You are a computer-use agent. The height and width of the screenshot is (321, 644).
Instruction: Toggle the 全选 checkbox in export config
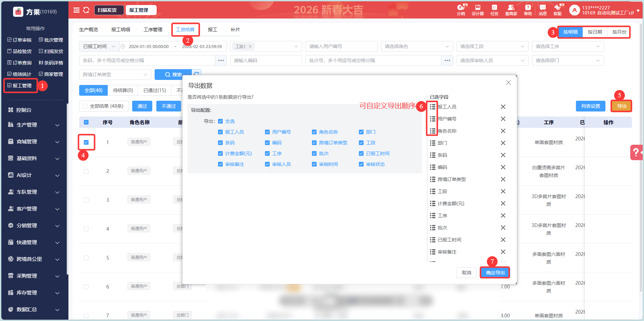point(220,121)
